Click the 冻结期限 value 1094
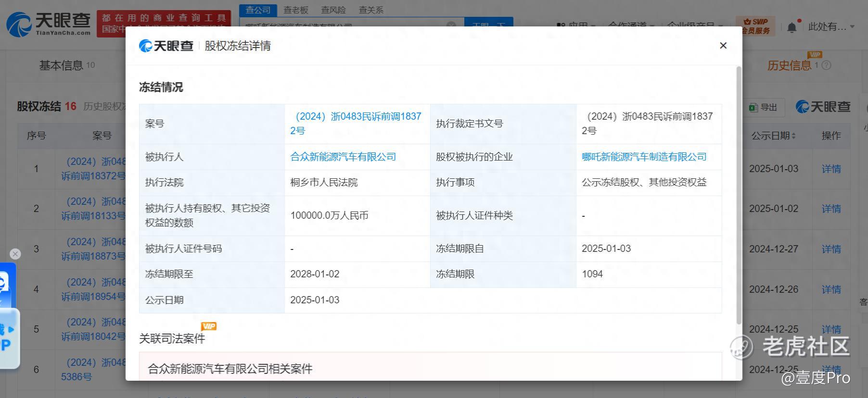The width and height of the screenshot is (868, 398). coord(592,274)
